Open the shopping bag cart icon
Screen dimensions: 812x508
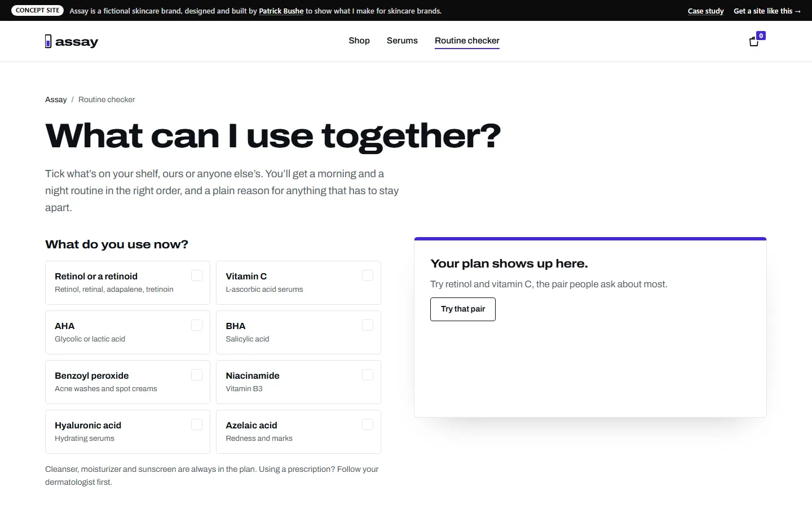tap(754, 41)
